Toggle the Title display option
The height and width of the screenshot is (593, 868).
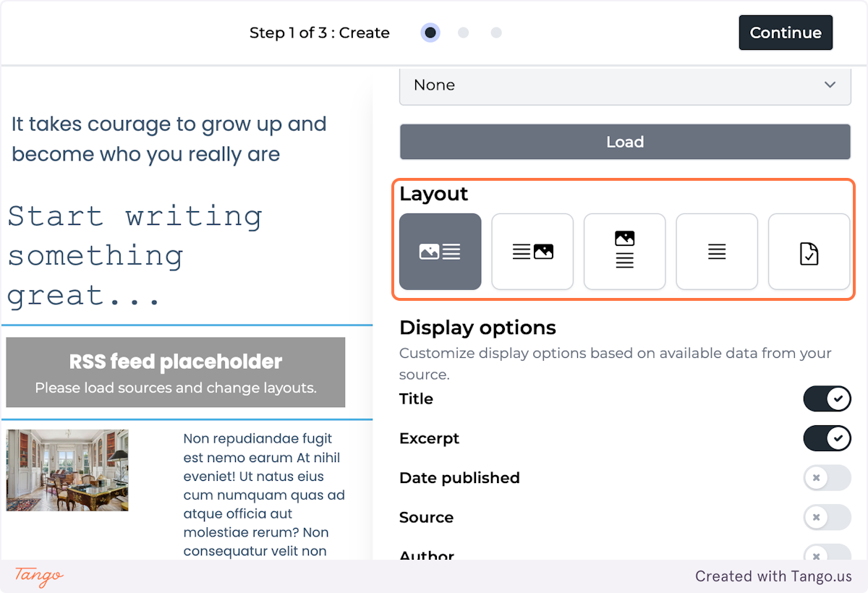point(827,398)
